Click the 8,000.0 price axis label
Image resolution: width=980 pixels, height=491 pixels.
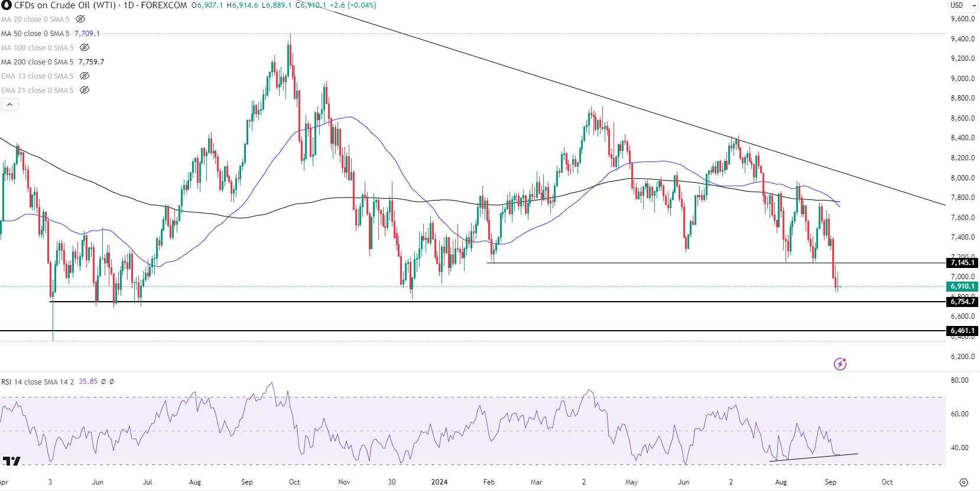962,178
